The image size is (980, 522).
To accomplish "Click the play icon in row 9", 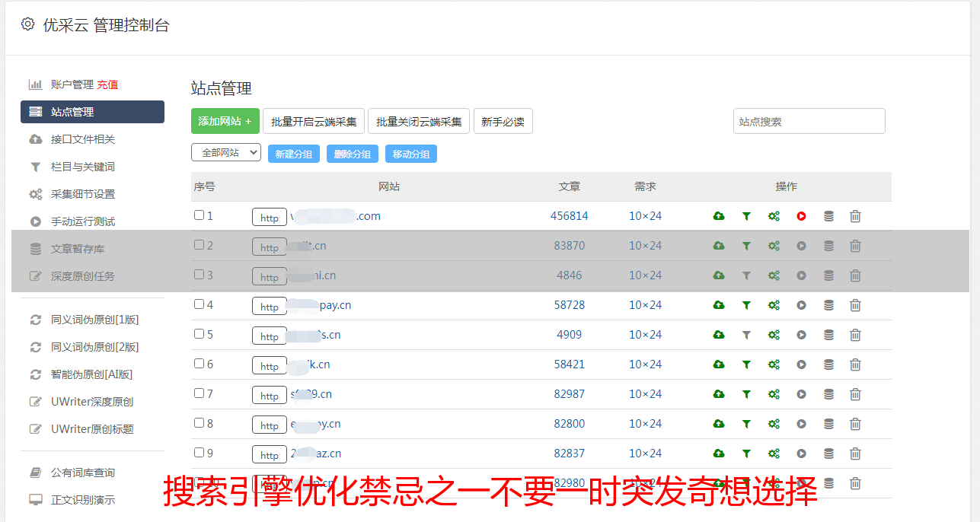I will click(801, 454).
